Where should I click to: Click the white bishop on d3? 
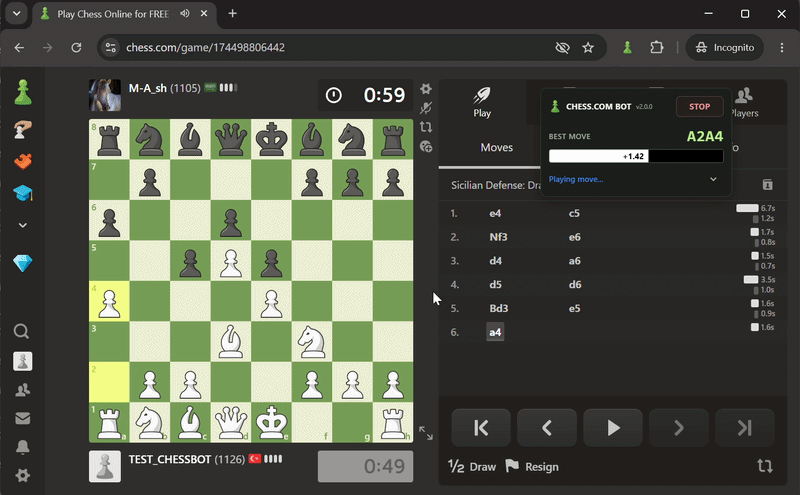pos(231,342)
